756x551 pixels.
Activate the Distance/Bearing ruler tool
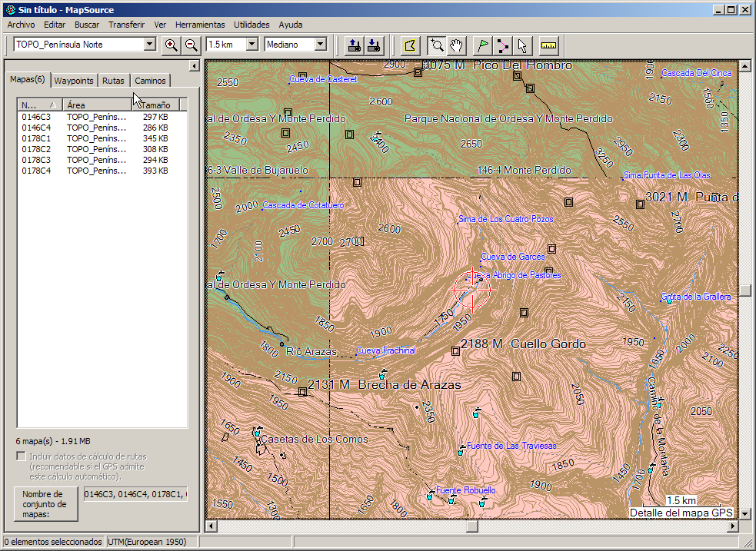tap(548, 46)
